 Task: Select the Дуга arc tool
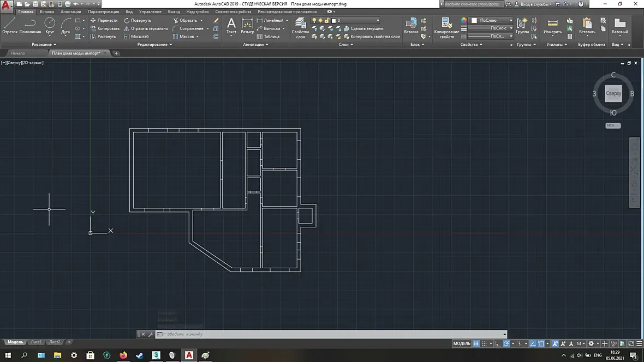point(65,26)
